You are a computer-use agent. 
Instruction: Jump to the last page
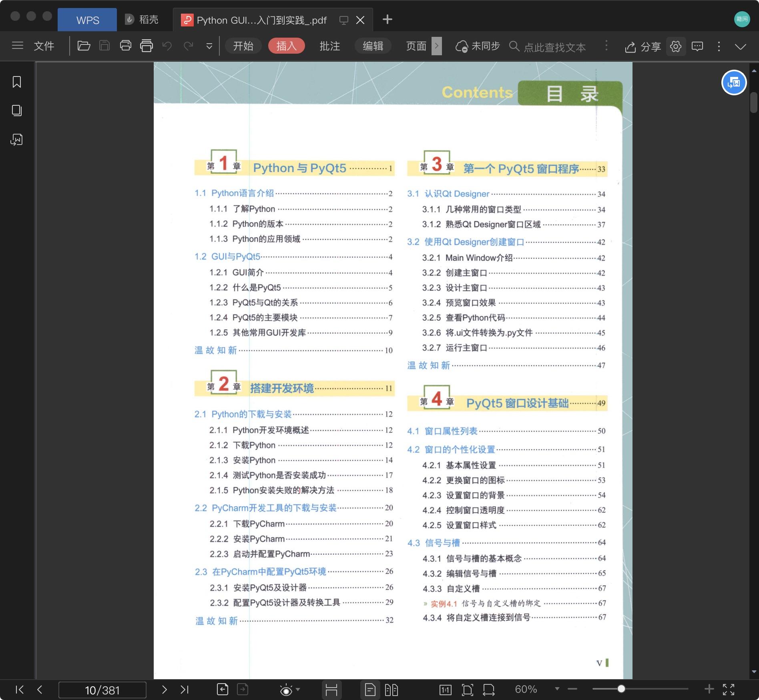coord(185,690)
